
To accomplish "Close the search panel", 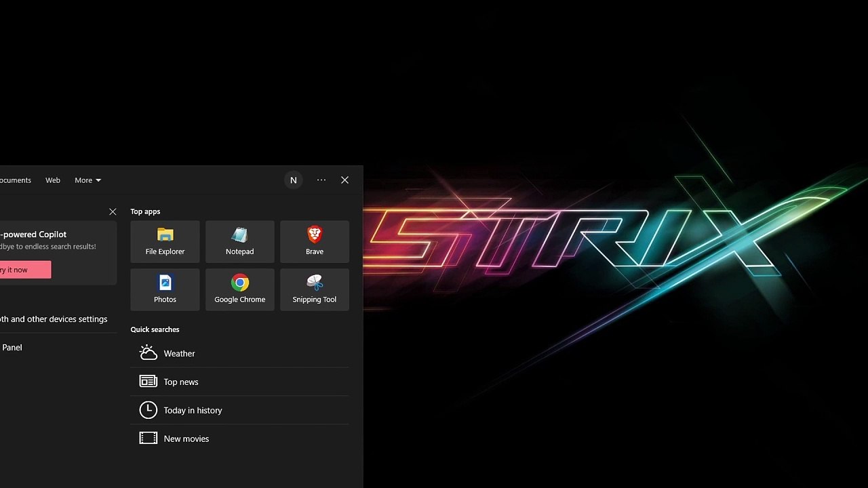I will coord(344,180).
